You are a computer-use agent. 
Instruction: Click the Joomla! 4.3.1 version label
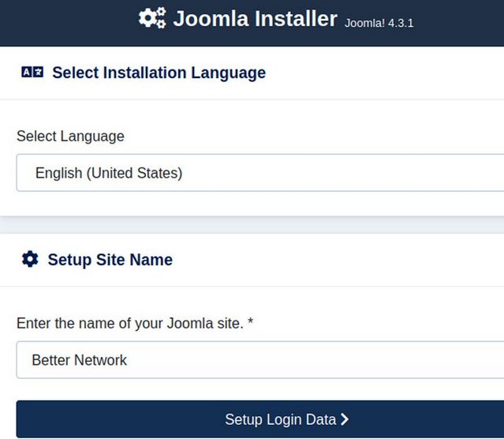tap(379, 23)
